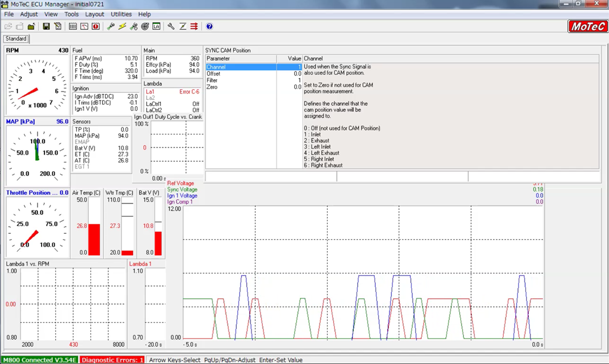
Task: Open the wrench general setup icon
Action: (171, 26)
